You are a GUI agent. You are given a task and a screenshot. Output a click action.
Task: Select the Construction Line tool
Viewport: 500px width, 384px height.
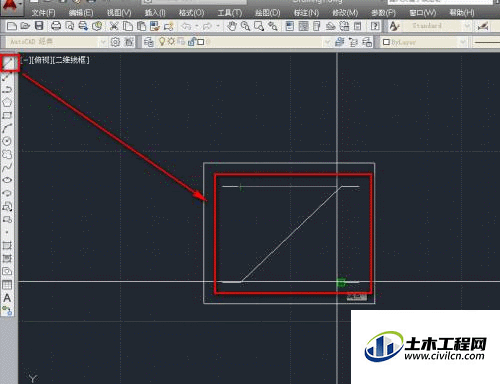click(7, 77)
